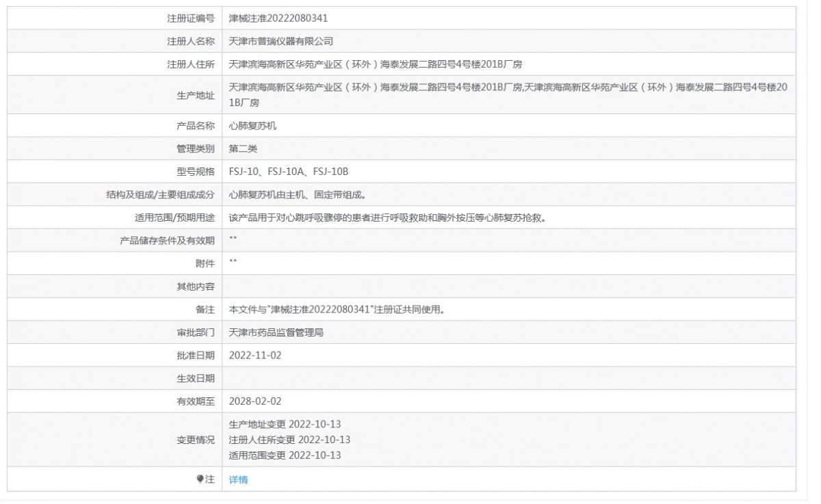Image resolution: width=821 pixels, height=504 pixels.
Task: Click the 变更情况 label
Action: pos(196,440)
